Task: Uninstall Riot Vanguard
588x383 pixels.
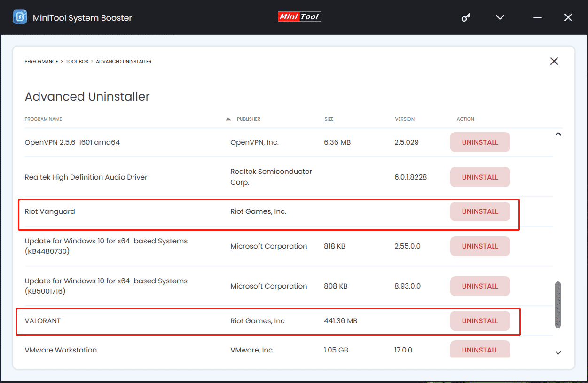Action: (480, 211)
